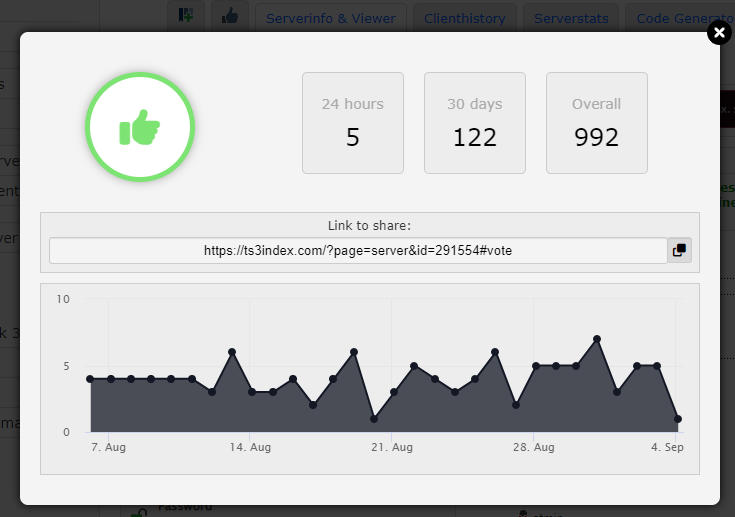The height and width of the screenshot is (517, 735).
Task: Click the green thumbs-up vote button
Action: (140, 127)
